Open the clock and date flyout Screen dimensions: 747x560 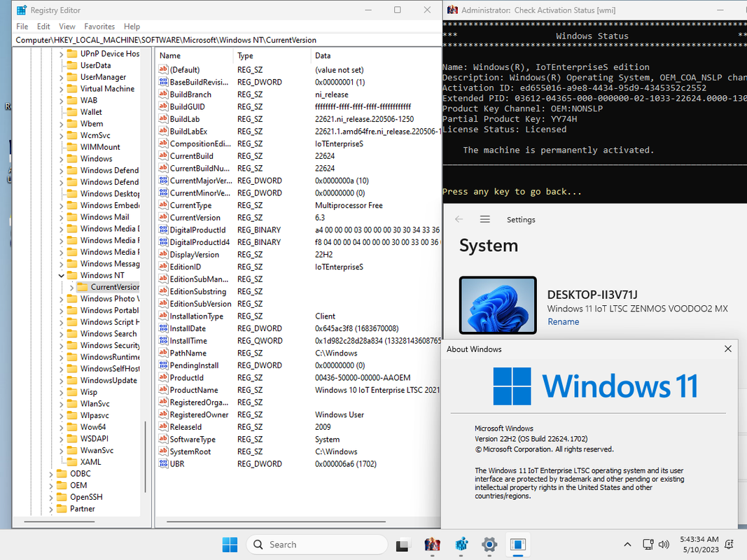pyautogui.click(x=699, y=545)
